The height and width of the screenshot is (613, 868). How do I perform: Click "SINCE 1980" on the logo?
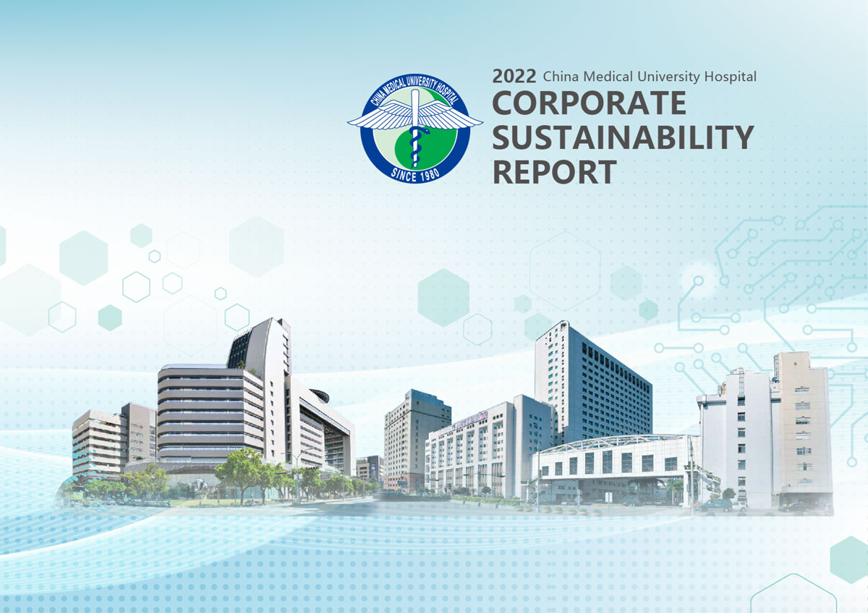coord(414,173)
